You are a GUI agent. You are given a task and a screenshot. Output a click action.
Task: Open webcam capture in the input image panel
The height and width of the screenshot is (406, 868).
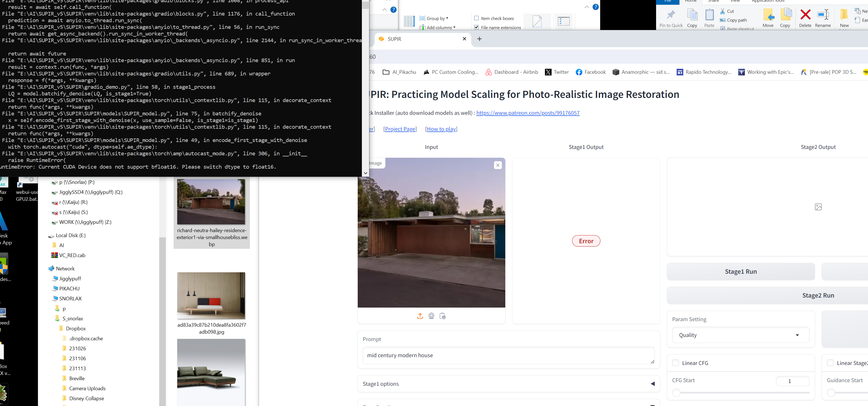coord(431,316)
